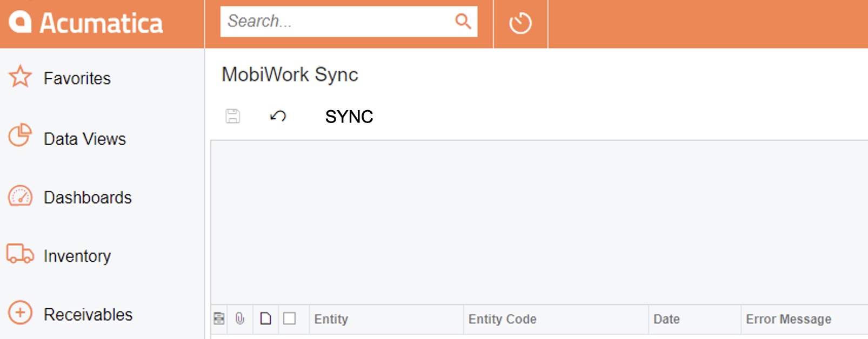
Task: Sort by the Entity column header
Action: 331,319
